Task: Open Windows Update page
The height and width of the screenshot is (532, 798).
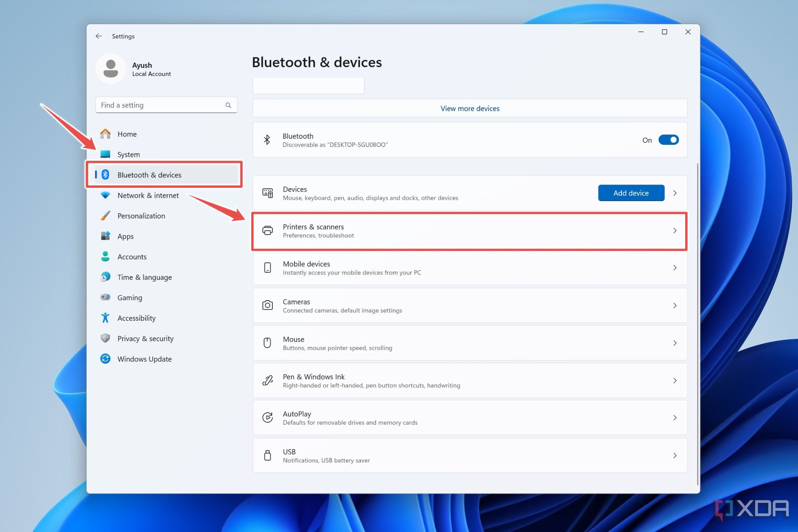Action: pos(166,359)
